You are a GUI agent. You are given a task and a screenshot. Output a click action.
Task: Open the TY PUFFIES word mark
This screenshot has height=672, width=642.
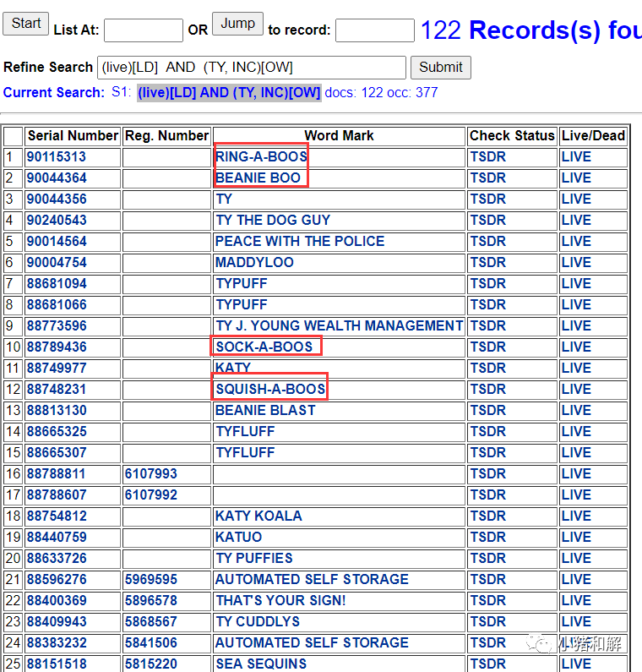tap(254, 559)
